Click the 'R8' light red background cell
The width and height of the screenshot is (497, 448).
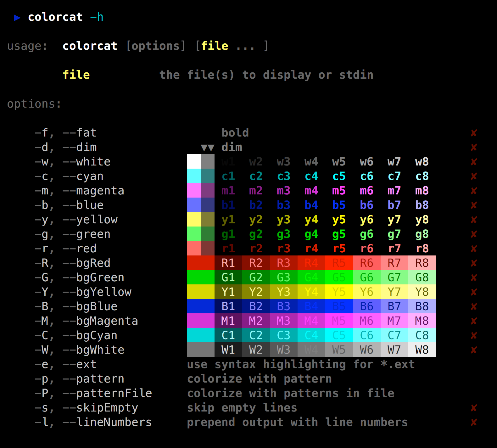pos(422,263)
